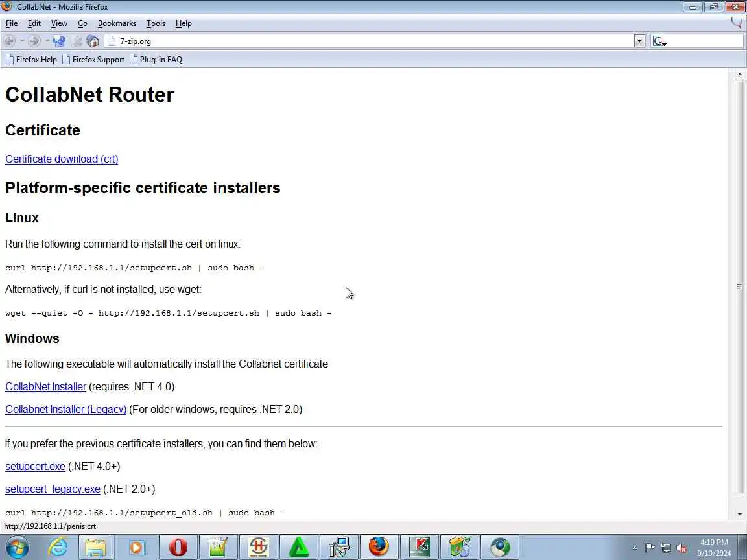Expand the address bar URL history dropdown
This screenshot has width=747, height=560.
[639, 41]
